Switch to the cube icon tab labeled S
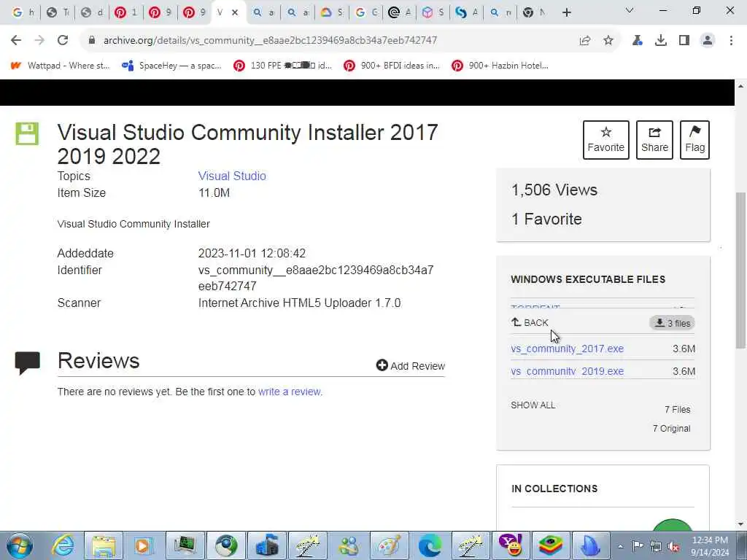The image size is (747, 560). point(433,13)
